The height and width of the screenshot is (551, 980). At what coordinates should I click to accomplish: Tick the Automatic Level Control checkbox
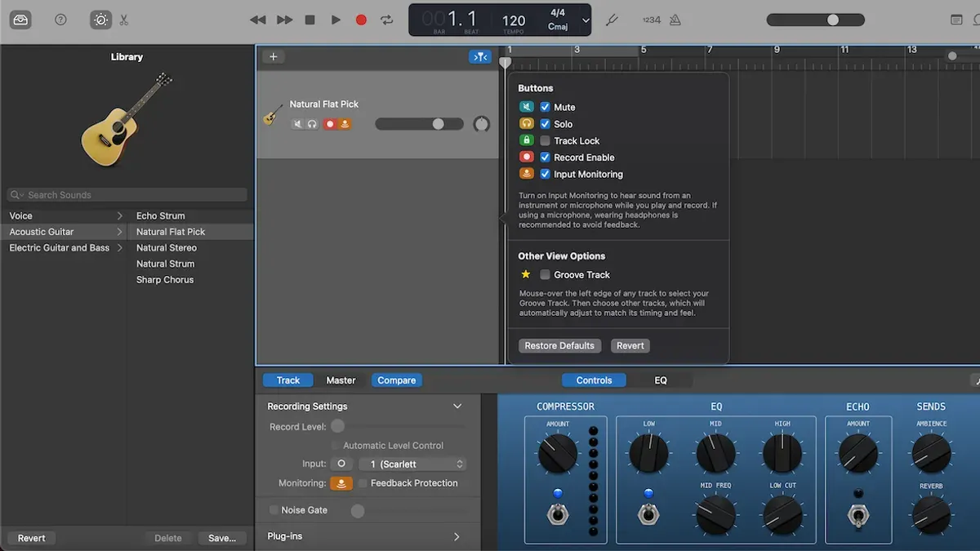pos(335,446)
